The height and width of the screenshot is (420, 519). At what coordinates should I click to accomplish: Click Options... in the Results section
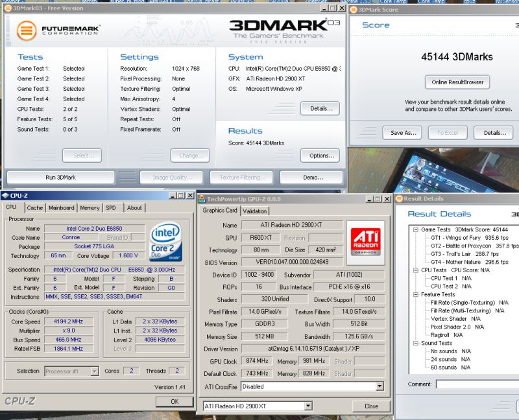point(320,156)
